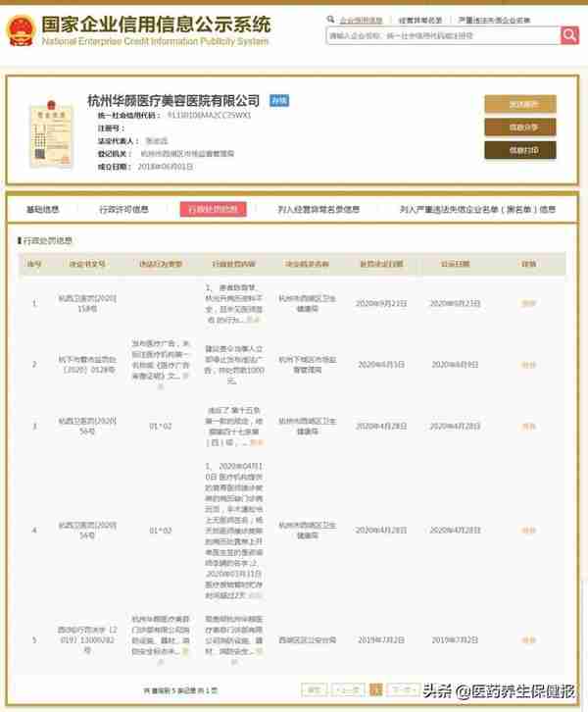Expand the violation type text in row 2
This screenshot has height=712, width=588.
tap(185, 377)
